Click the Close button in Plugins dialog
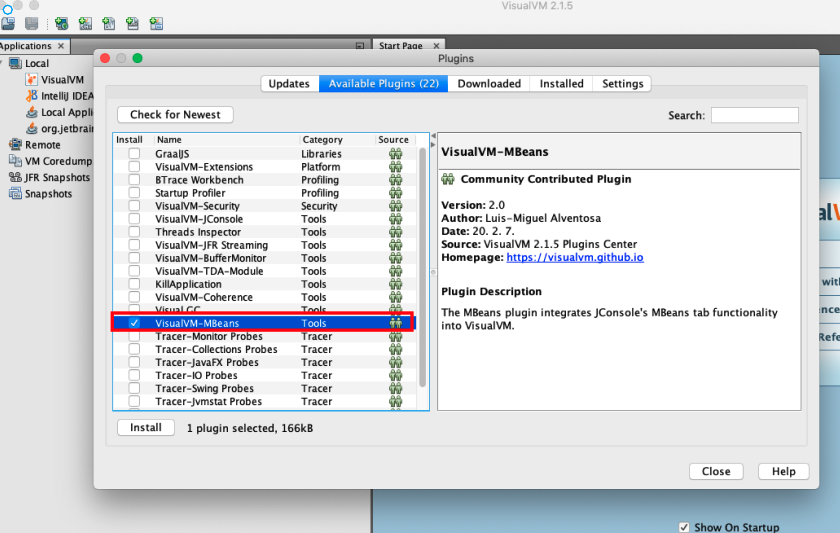 (x=716, y=471)
